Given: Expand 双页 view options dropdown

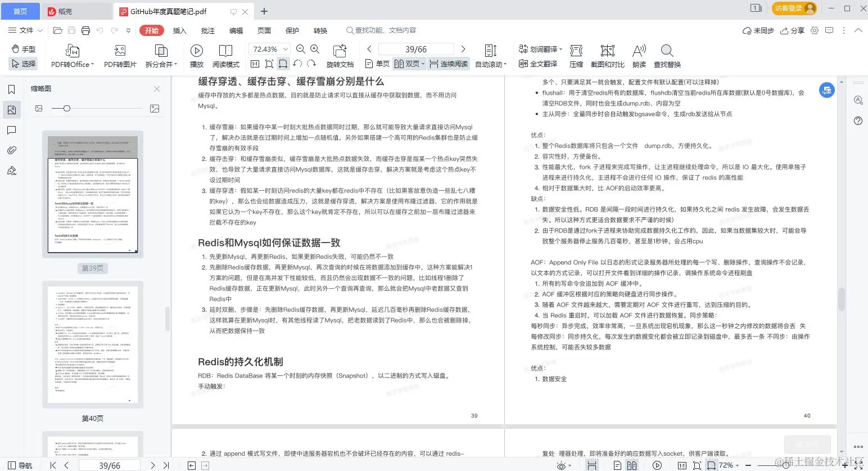Looking at the screenshot, I should (x=422, y=64).
